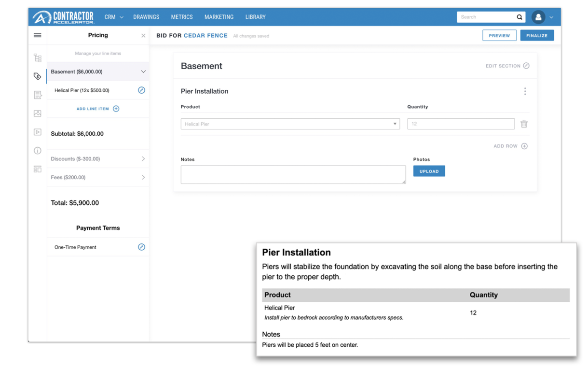
Task: Open the hamburger menu above Pricing panel
Action: point(38,35)
